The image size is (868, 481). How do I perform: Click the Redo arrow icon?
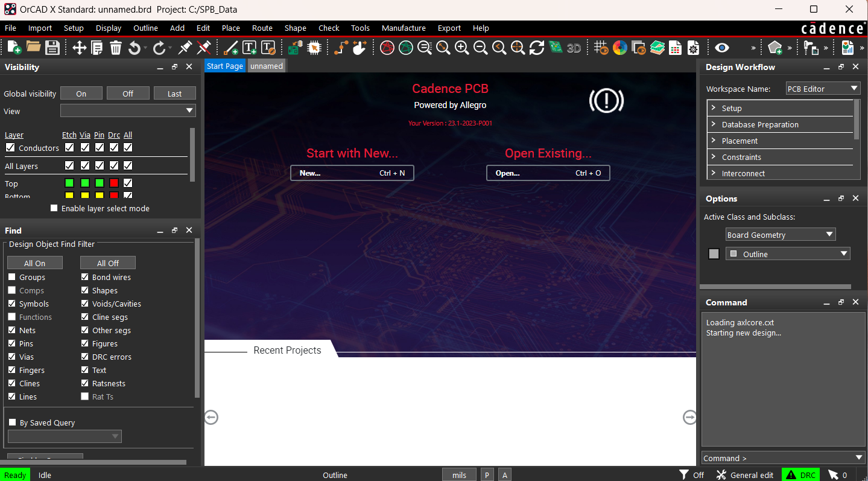coord(159,48)
